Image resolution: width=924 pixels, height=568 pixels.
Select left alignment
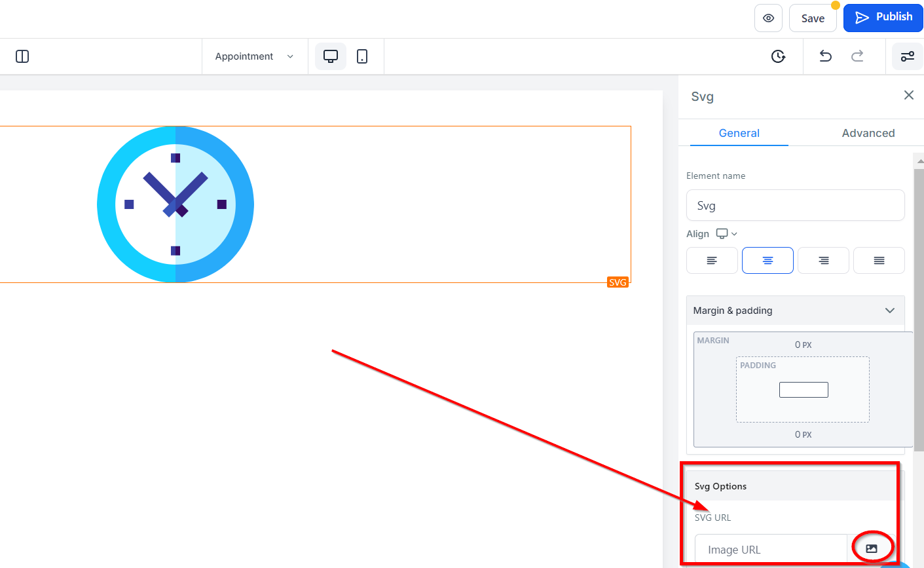pos(712,261)
